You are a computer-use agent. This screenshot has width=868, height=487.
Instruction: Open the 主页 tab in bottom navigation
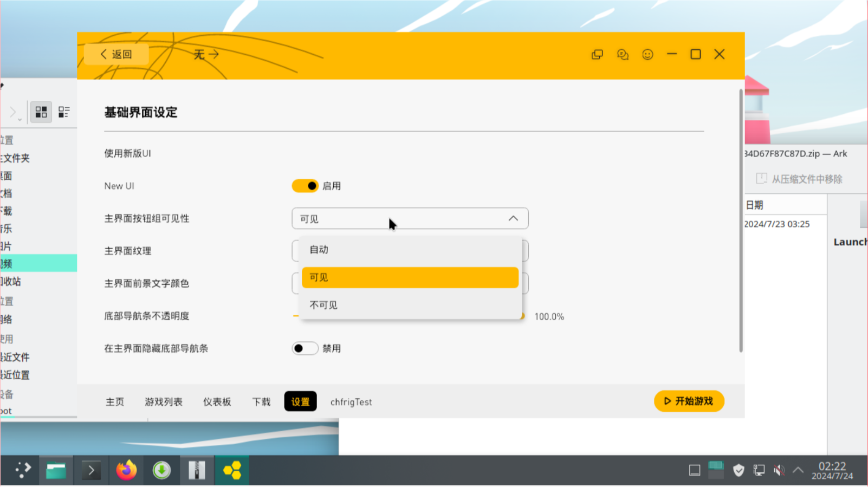(115, 402)
